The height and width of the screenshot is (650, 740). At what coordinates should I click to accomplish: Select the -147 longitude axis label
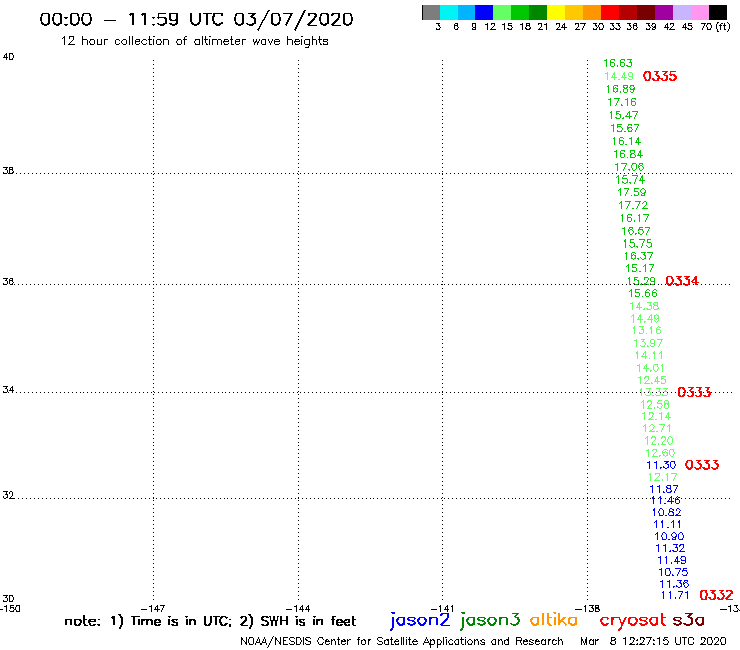point(153,609)
